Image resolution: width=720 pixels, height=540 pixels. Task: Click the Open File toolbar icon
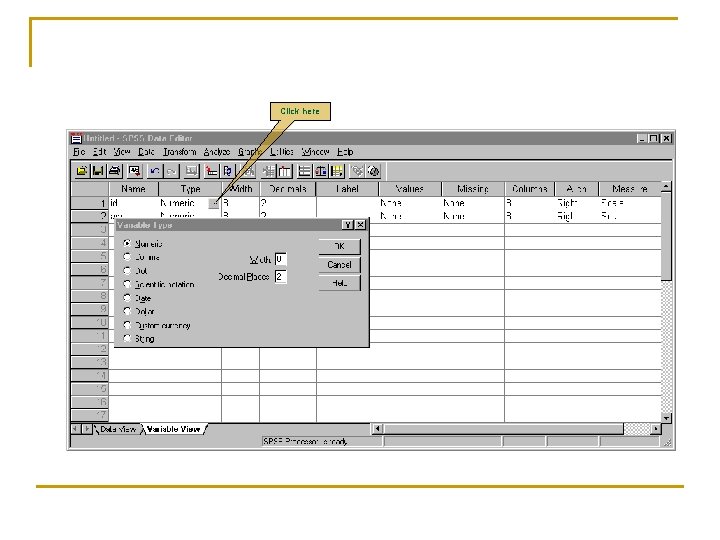(x=82, y=171)
